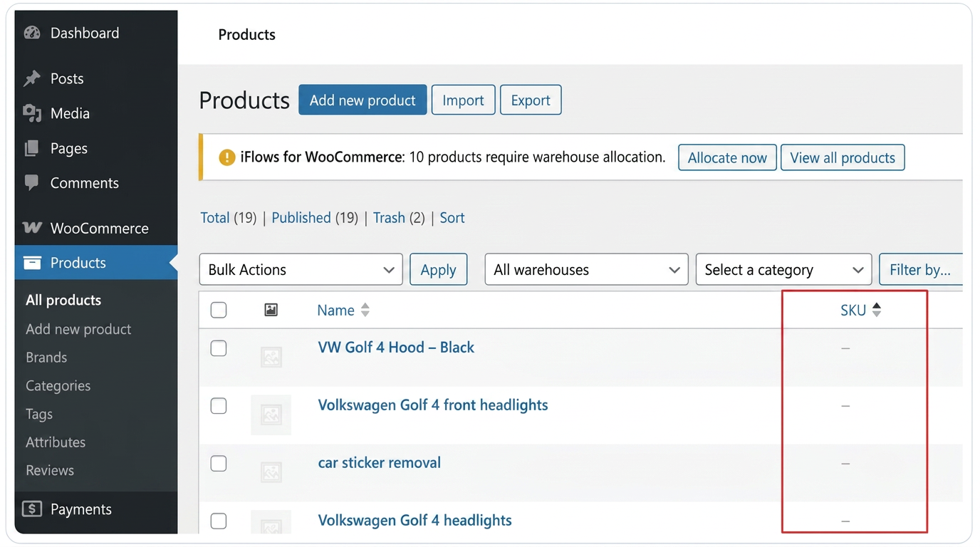This screenshot has height=547, width=980.
Task: Click the image column header icon
Action: click(x=271, y=310)
